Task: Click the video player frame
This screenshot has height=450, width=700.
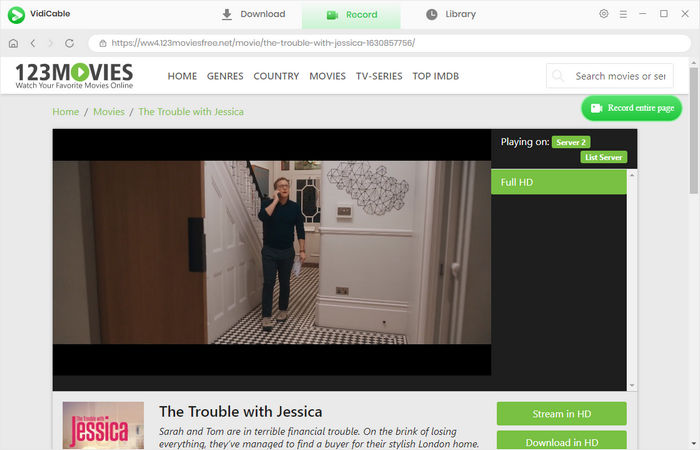Action: click(272, 252)
